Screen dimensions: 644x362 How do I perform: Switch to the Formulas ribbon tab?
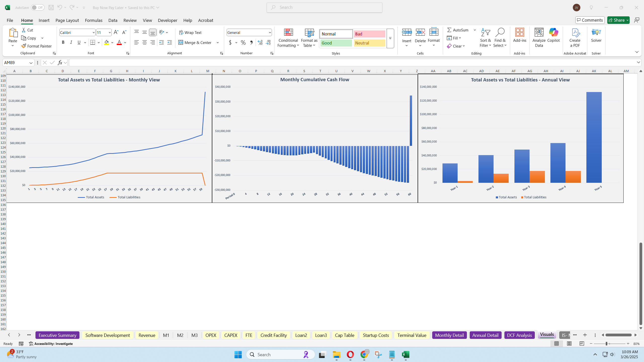[x=93, y=20]
